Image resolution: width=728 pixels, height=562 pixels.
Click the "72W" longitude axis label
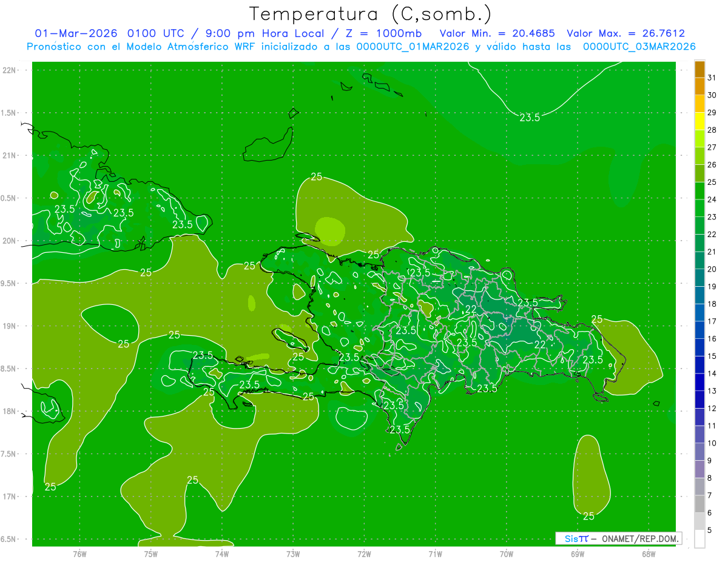click(364, 554)
